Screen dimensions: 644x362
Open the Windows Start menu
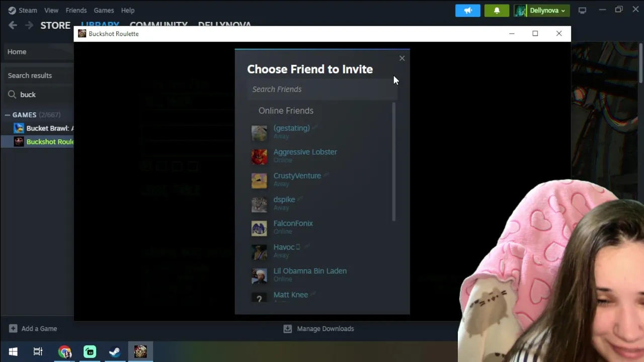tap(13, 352)
